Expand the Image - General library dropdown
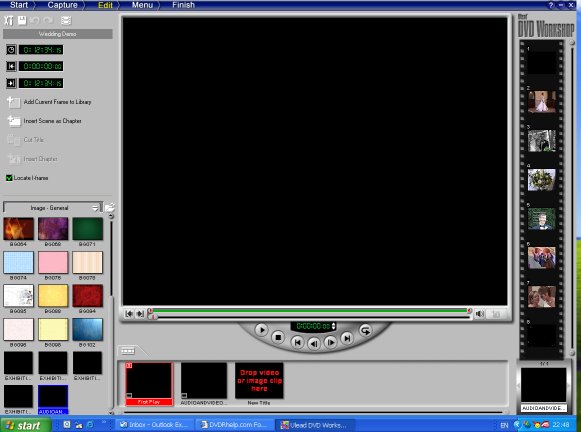Viewport: 581px width, 432px height. (x=95, y=208)
